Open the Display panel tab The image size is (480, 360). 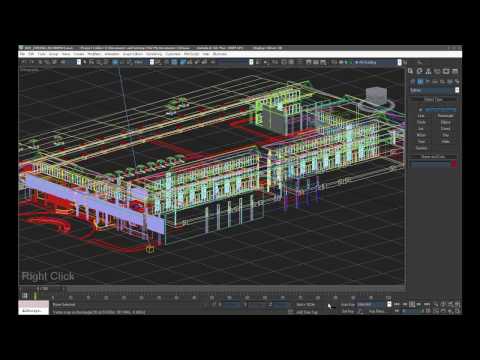(446, 71)
